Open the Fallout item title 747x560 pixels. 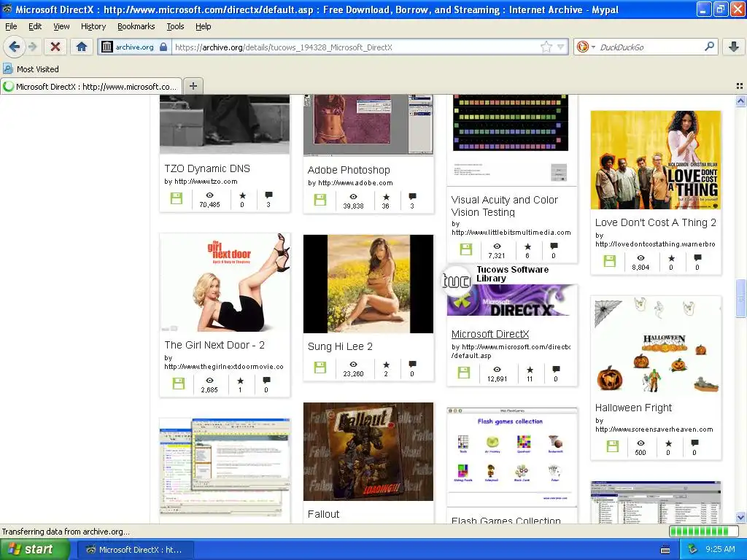323,514
